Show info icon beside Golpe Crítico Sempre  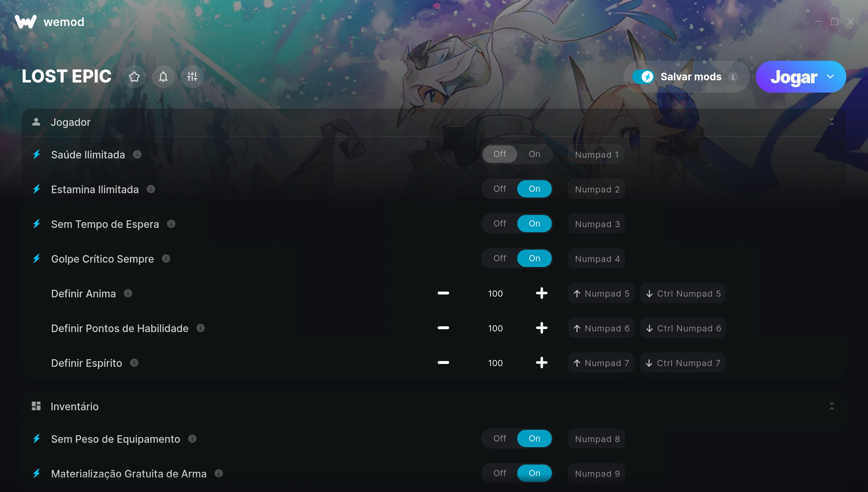[166, 258]
